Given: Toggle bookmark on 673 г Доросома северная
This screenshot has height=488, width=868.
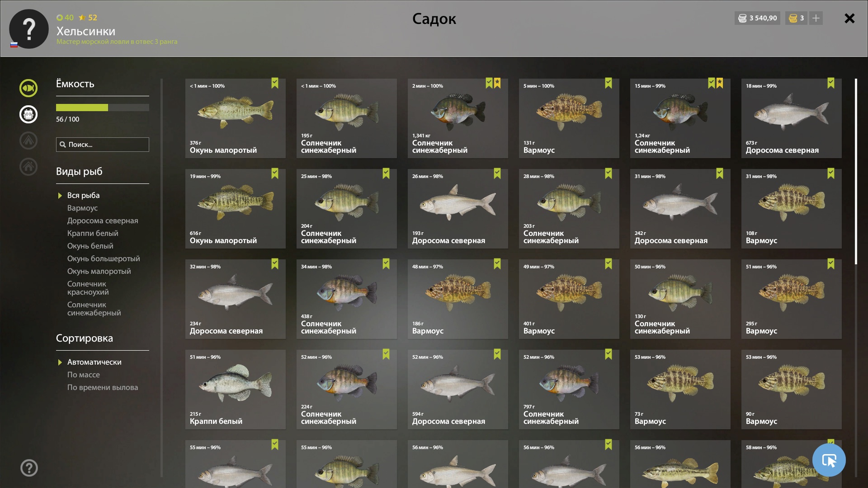Looking at the screenshot, I should (x=831, y=83).
